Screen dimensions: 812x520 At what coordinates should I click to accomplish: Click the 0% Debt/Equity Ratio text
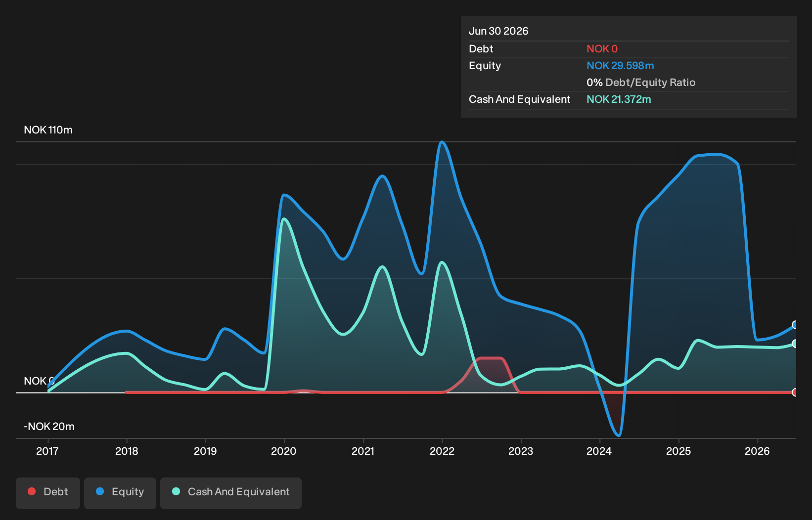click(641, 83)
